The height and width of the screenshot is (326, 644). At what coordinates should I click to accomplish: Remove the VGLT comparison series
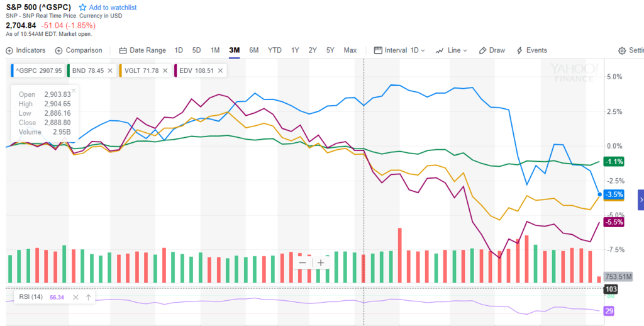coord(165,70)
